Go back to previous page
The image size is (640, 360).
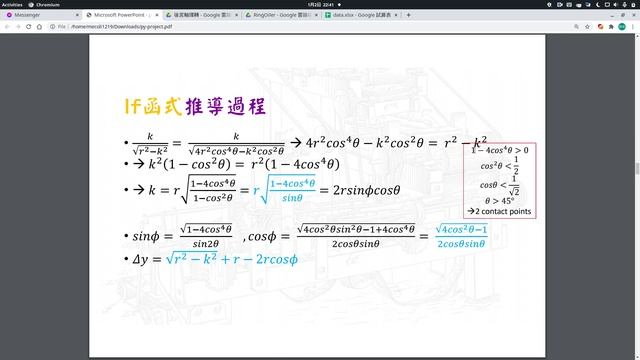pos(7,27)
